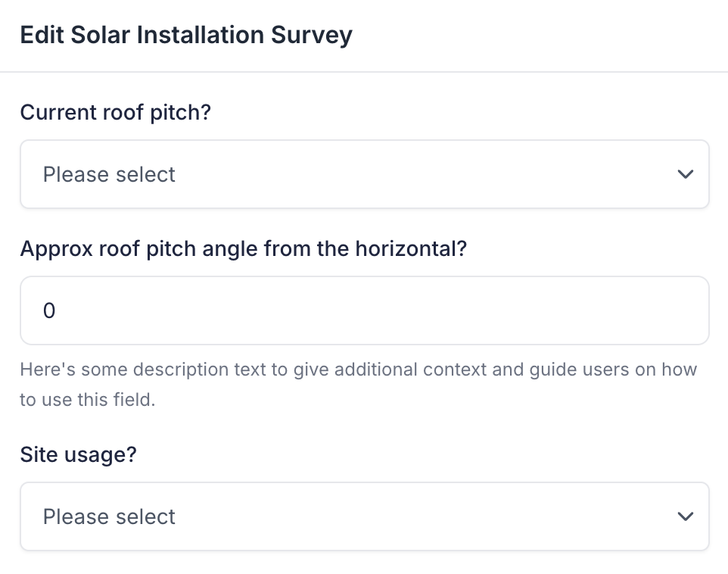Viewport: 728px width, 574px height.
Task: Select "Please select" text under Site usage
Action: [x=109, y=517]
